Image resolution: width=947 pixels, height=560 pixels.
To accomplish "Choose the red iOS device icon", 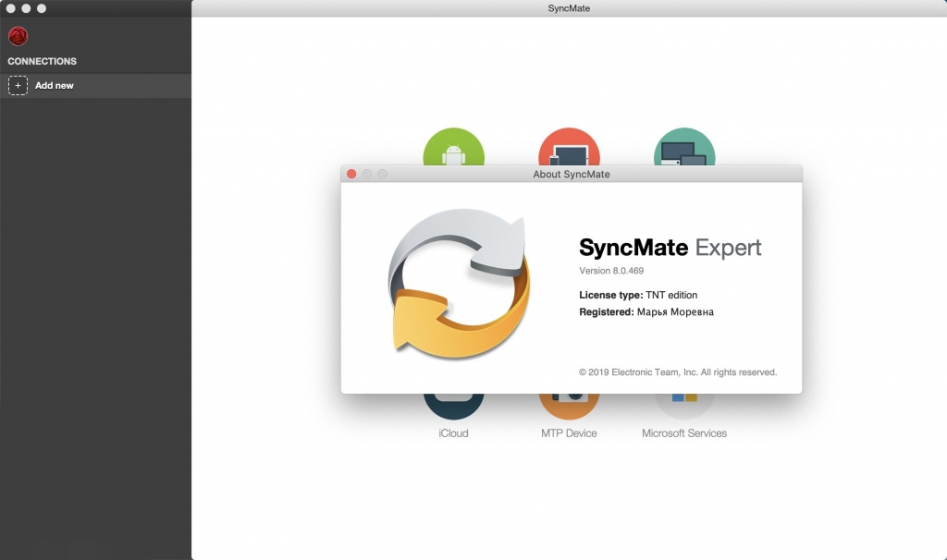I will (569, 147).
